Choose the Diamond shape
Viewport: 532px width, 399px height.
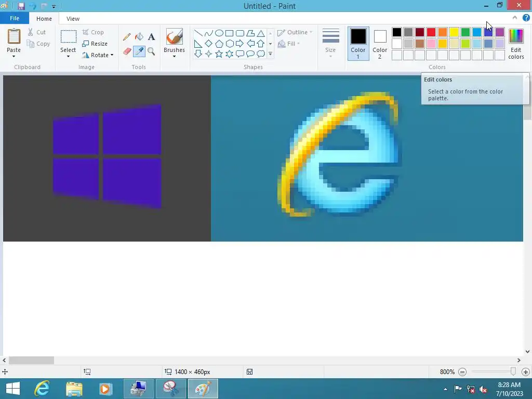coord(209,44)
